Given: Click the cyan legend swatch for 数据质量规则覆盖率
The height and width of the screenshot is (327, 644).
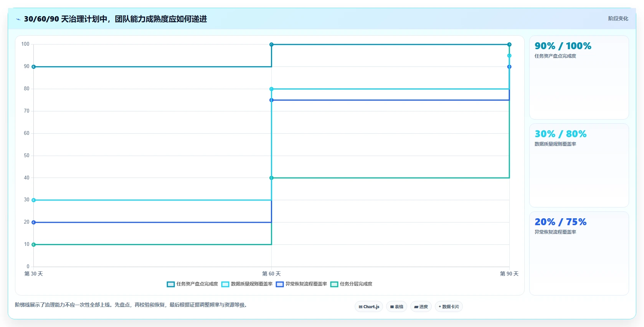Looking at the screenshot, I should (x=225, y=284).
